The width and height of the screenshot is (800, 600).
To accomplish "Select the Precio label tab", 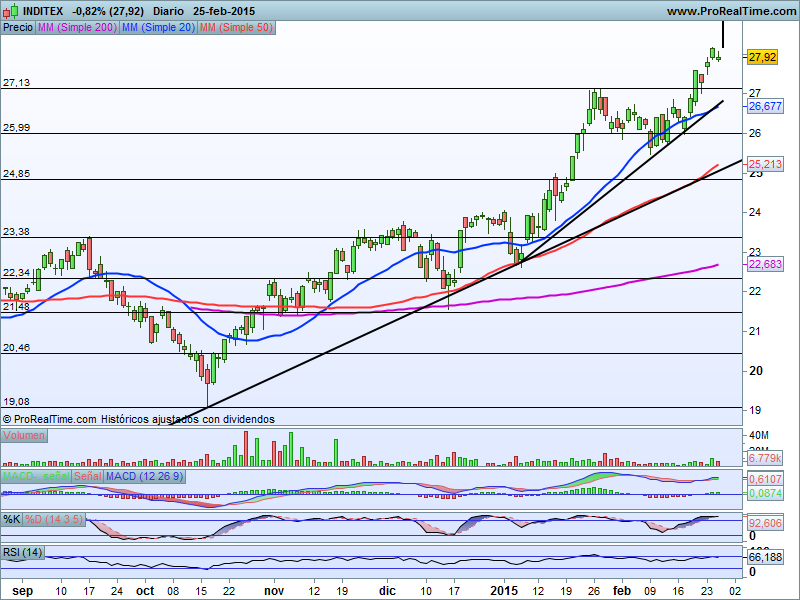I will pos(17,28).
